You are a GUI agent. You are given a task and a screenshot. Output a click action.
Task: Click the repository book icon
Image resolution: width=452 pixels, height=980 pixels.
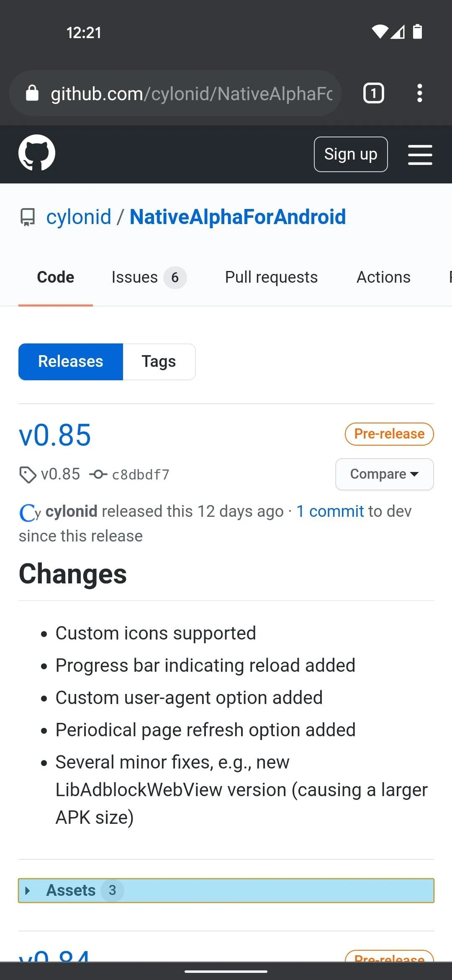[x=28, y=217]
